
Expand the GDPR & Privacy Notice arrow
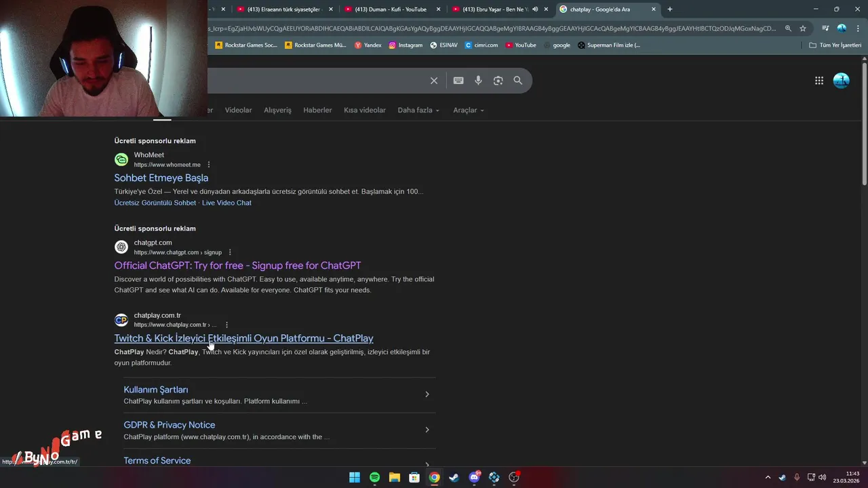point(427,430)
